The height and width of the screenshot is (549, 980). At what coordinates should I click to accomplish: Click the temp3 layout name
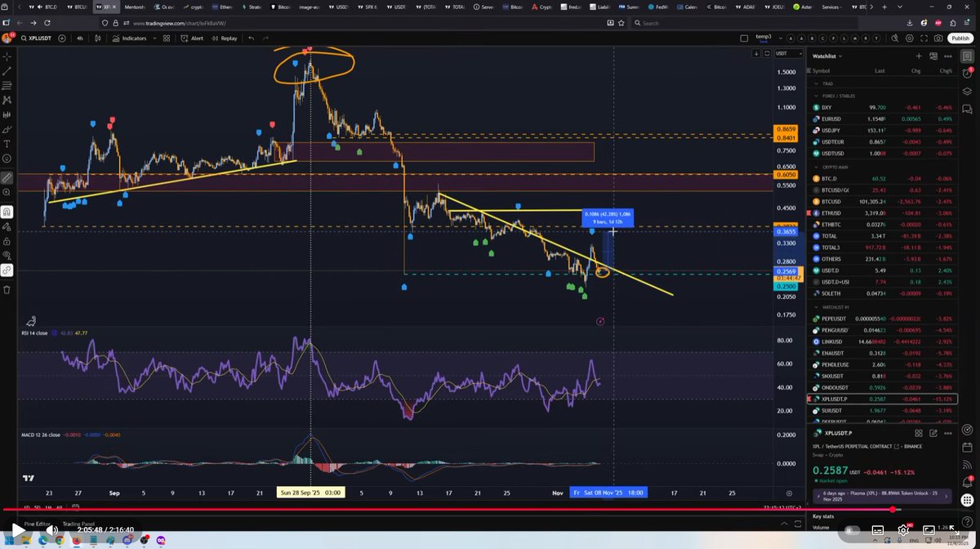tap(763, 38)
